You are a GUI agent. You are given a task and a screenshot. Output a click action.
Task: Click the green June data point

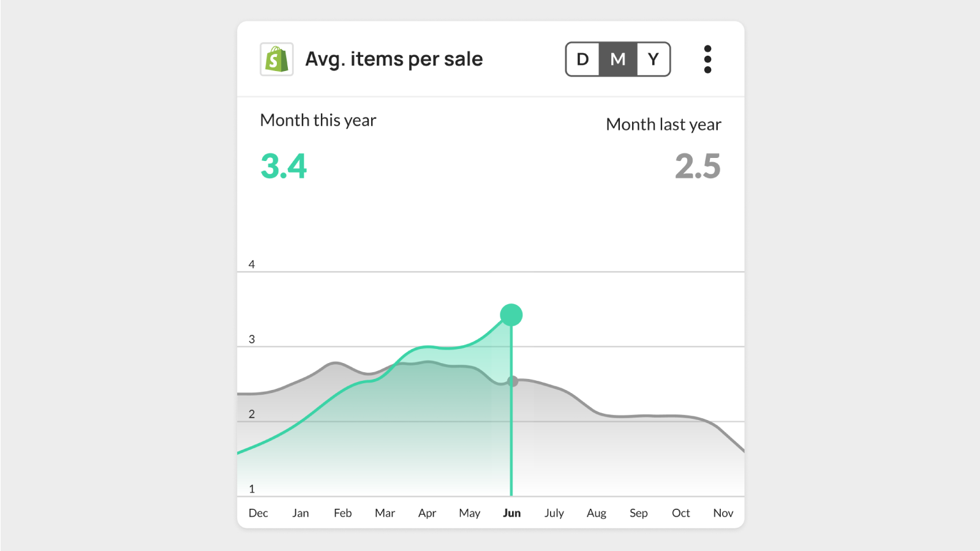[511, 315]
